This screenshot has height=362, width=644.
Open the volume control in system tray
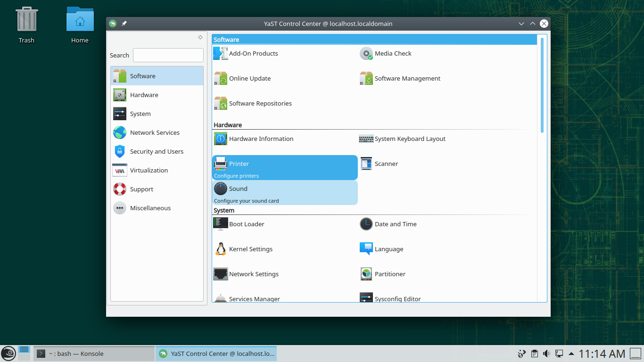(x=546, y=354)
